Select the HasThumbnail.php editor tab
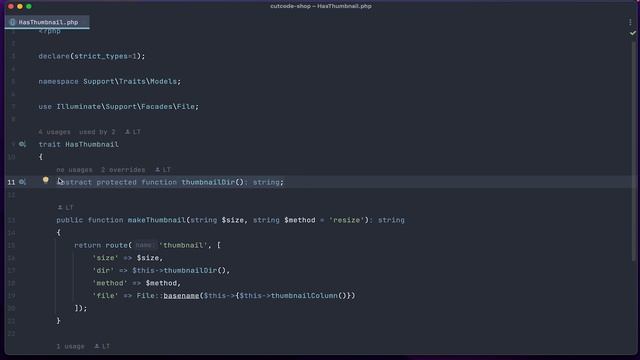The image size is (640, 360). click(x=47, y=22)
